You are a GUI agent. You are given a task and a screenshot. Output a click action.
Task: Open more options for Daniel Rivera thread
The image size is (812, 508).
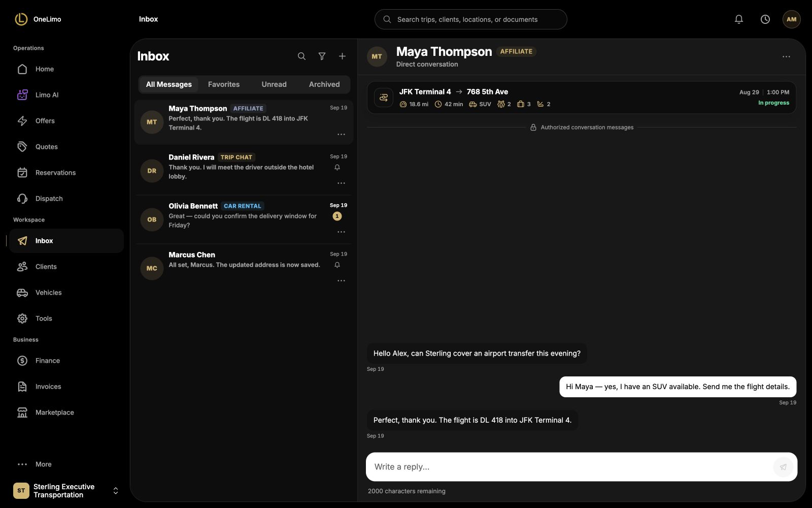coord(341,183)
